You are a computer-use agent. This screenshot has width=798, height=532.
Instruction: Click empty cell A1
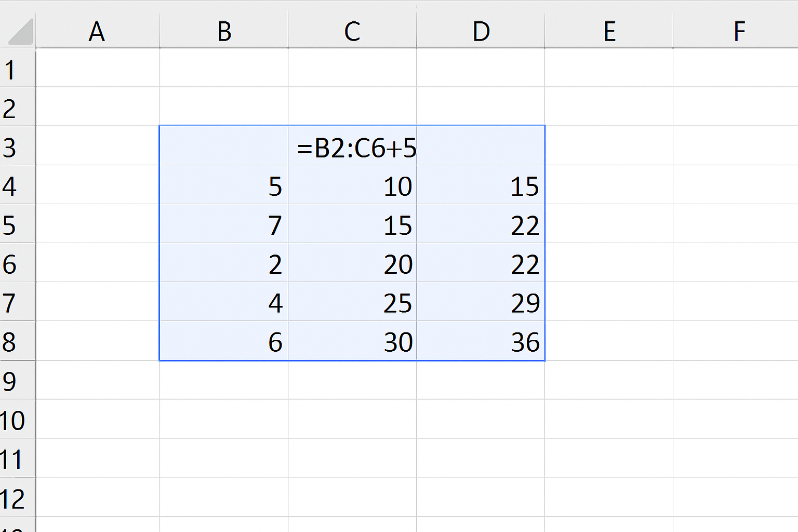98,68
